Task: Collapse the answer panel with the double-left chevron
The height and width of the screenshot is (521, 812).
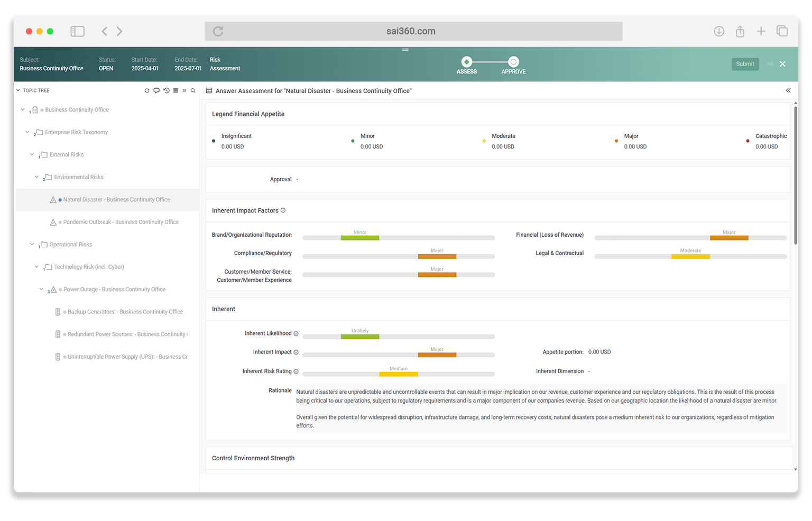Action: pos(788,90)
